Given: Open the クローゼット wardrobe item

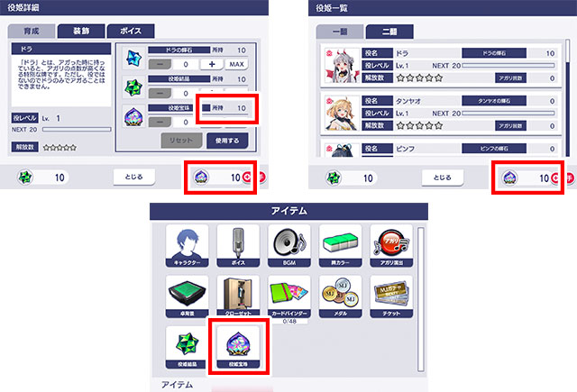Looking at the screenshot, I should (x=238, y=296).
